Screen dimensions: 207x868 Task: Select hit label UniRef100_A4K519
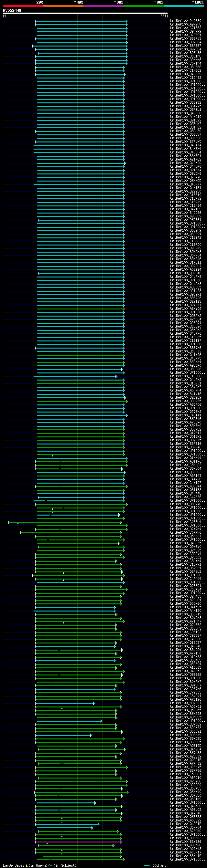(x=186, y=117)
